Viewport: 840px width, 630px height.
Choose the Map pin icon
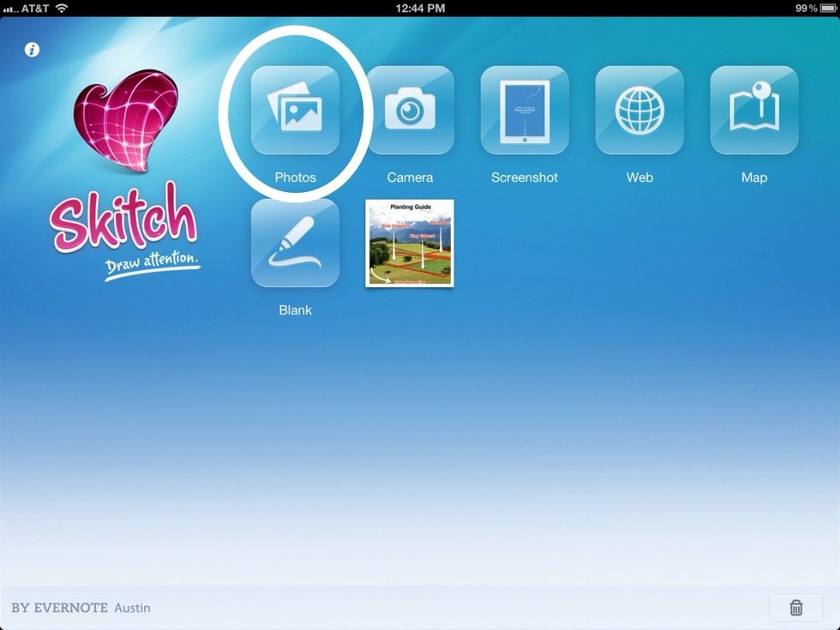point(754,111)
